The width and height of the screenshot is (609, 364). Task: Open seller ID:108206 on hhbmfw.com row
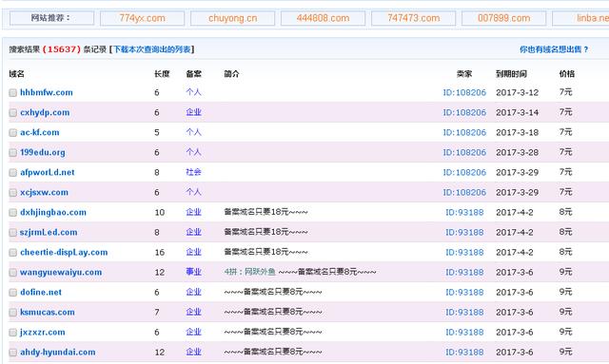(x=464, y=92)
